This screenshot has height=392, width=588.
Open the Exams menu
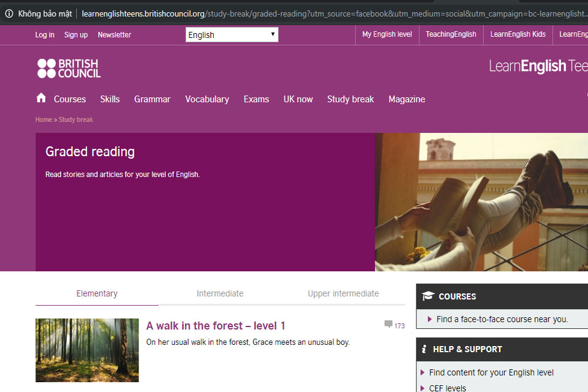[256, 99]
